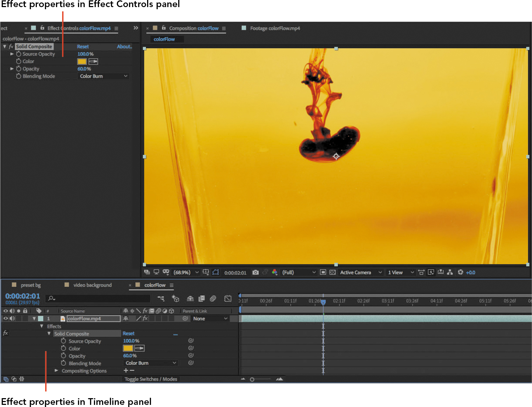Open yellow Color swatch in Effect Controls

pyautogui.click(x=82, y=61)
